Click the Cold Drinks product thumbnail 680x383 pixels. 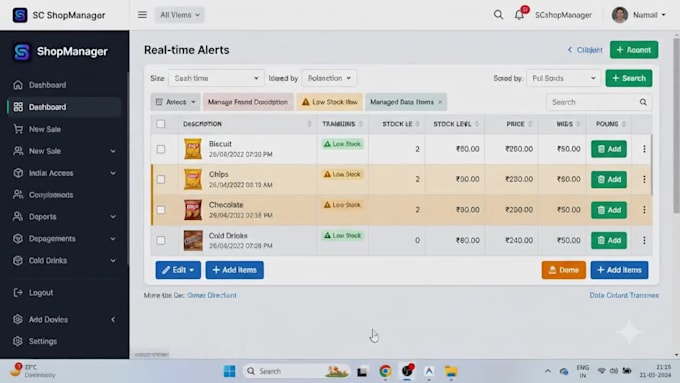click(x=193, y=240)
